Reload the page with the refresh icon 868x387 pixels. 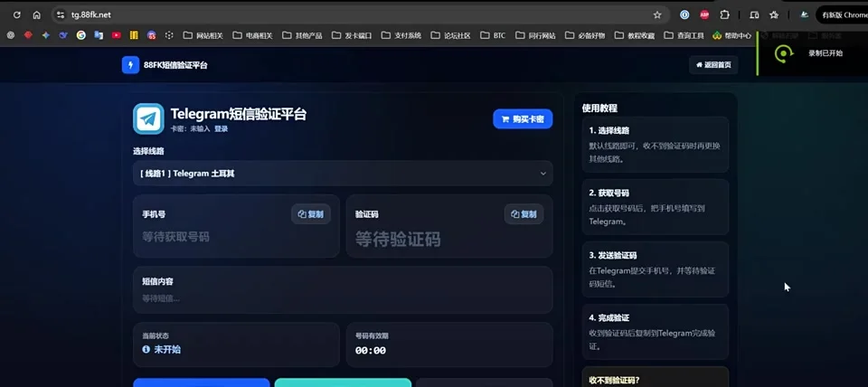pos(16,15)
